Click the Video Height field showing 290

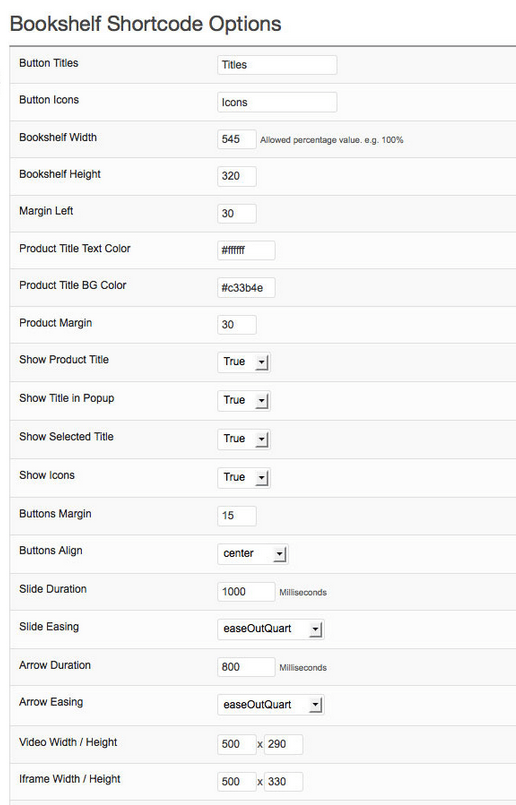pos(283,744)
